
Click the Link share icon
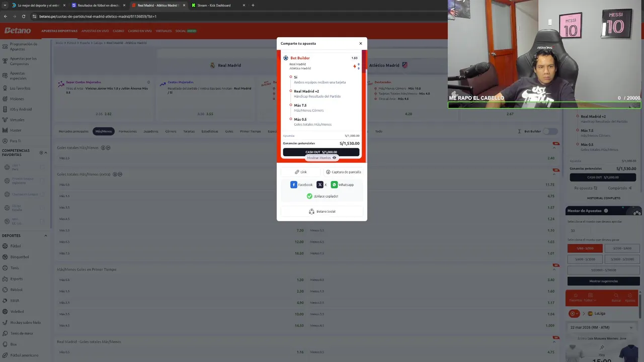pyautogui.click(x=297, y=172)
